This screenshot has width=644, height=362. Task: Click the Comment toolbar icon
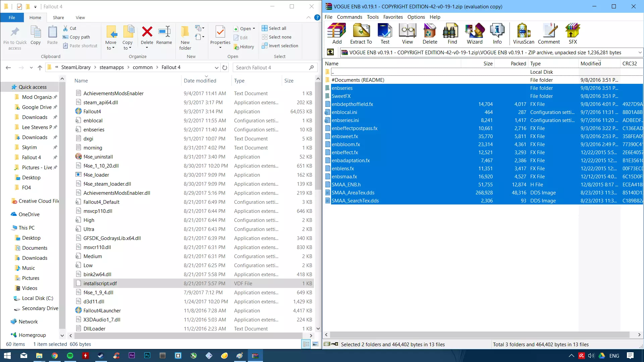(x=549, y=34)
